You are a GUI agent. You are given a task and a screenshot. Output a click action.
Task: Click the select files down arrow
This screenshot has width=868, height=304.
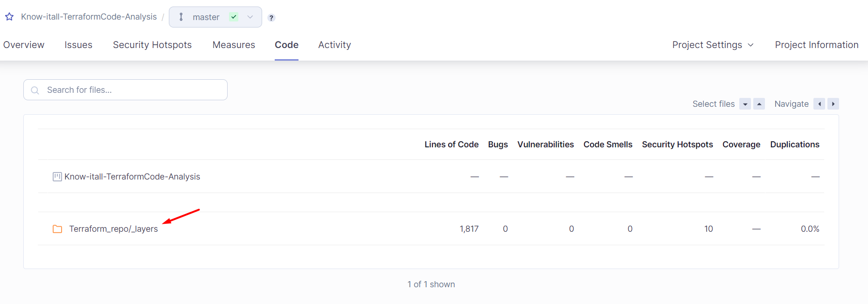click(745, 104)
